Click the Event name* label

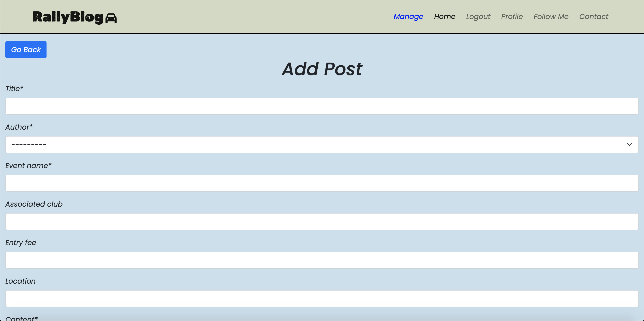pyautogui.click(x=28, y=166)
